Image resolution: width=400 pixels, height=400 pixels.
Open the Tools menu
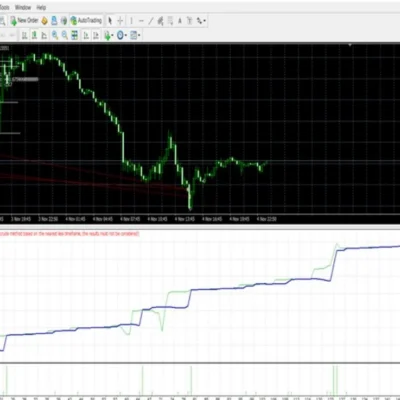[x=4, y=7]
